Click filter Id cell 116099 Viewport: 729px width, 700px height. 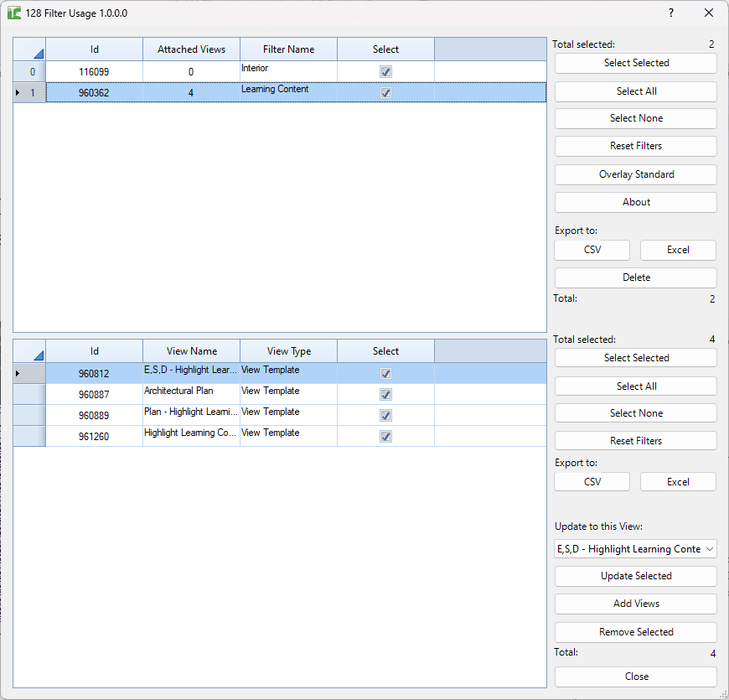point(95,71)
